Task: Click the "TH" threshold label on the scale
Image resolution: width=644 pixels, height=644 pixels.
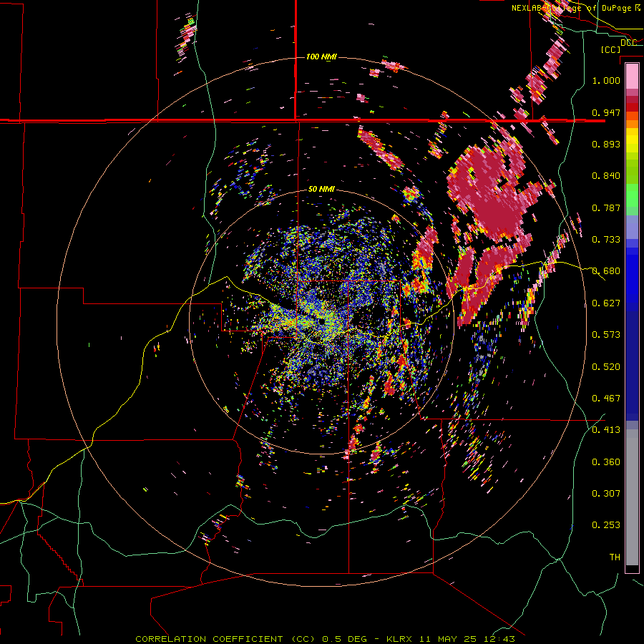Action: coord(615,557)
